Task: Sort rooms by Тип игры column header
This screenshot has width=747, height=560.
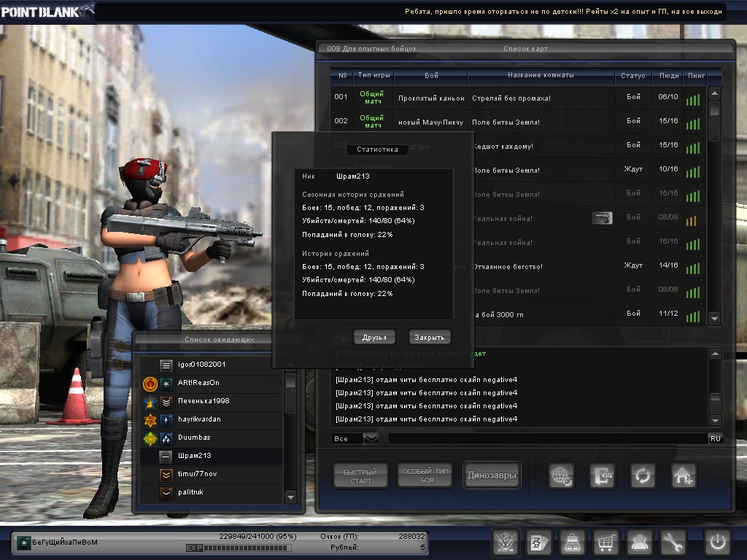Action: coord(373,75)
